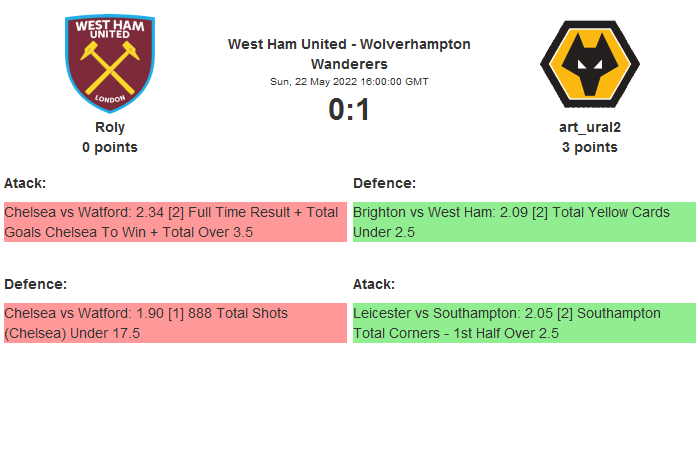The height and width of the screenshot is (460, 700).
Task: Select the Atack heading under Roly
Action: 25,183
